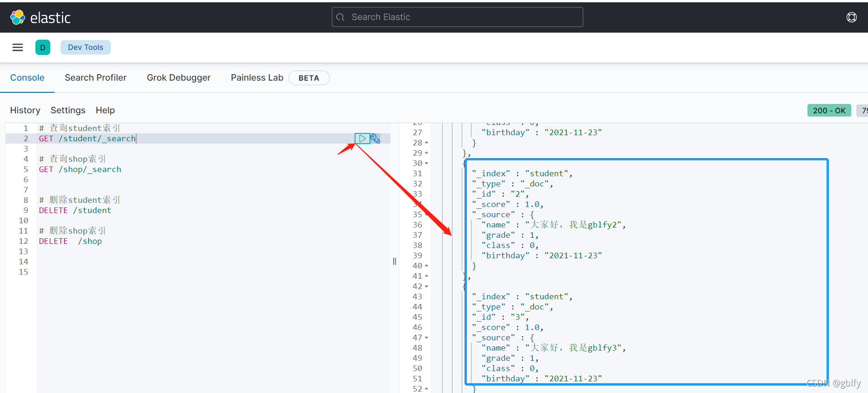Open the Help menu
Screen dimensions: 868x393
(x=105, y=110)
